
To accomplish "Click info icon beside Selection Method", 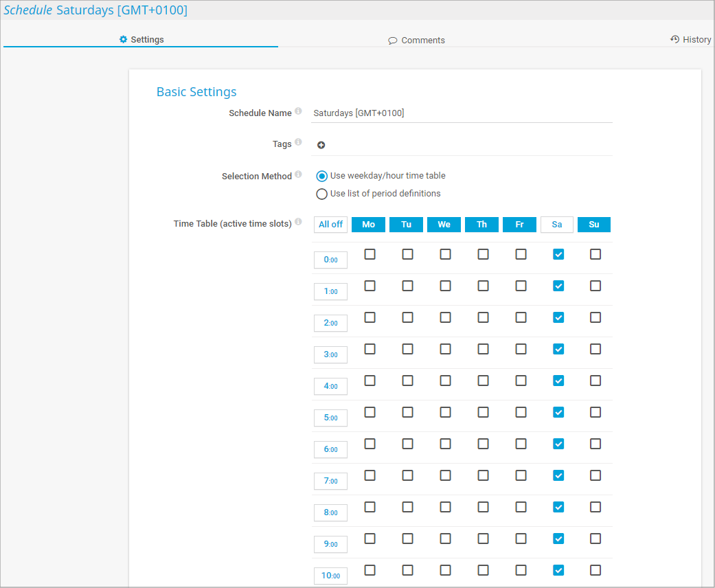I will tap(298, 175).
